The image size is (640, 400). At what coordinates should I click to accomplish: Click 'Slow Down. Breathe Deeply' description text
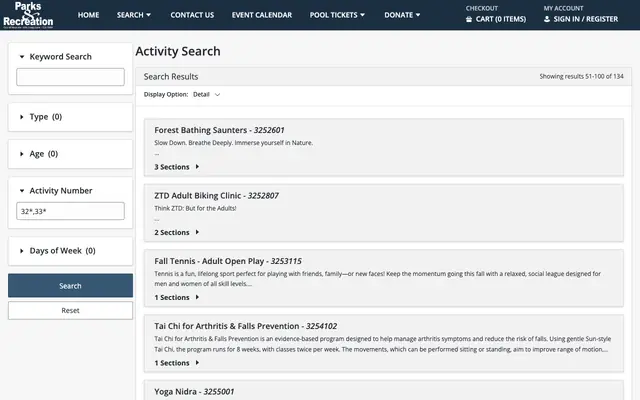(233, 143)
